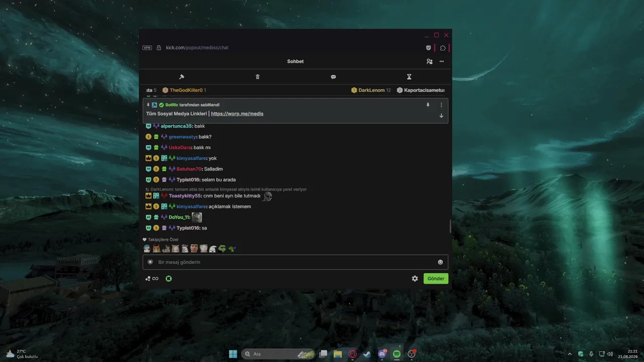Image resolution: width=644 pixels, height=362 pixels.
Task: Click the message box "Bir mesaj gönderin"
Action: 295,262
